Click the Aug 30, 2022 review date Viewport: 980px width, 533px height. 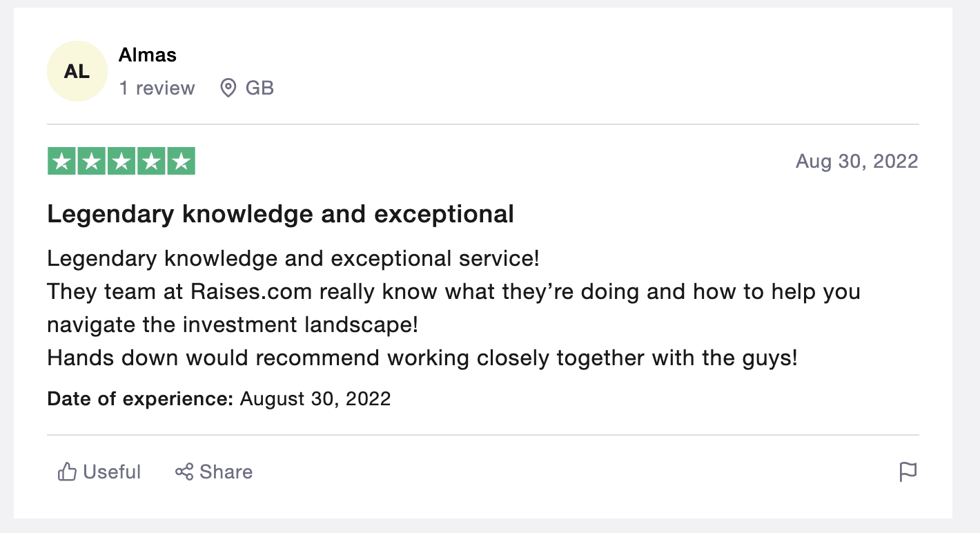click(857, 162)
